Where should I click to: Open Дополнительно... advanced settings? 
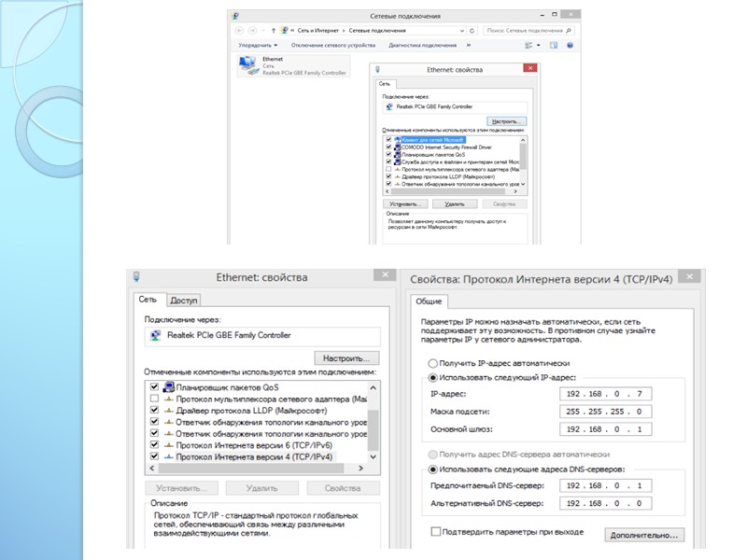coord(644,535)
